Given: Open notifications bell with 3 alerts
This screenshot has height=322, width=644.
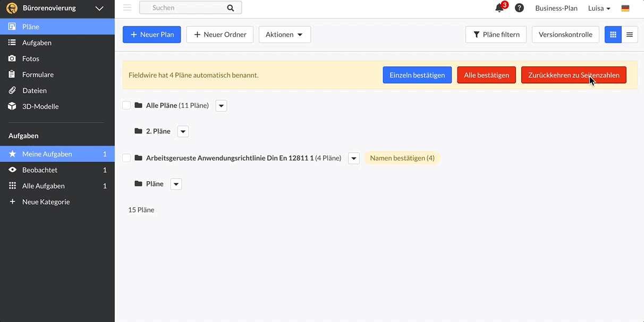Looking at the screenshot, I should (x=499, y=8).
